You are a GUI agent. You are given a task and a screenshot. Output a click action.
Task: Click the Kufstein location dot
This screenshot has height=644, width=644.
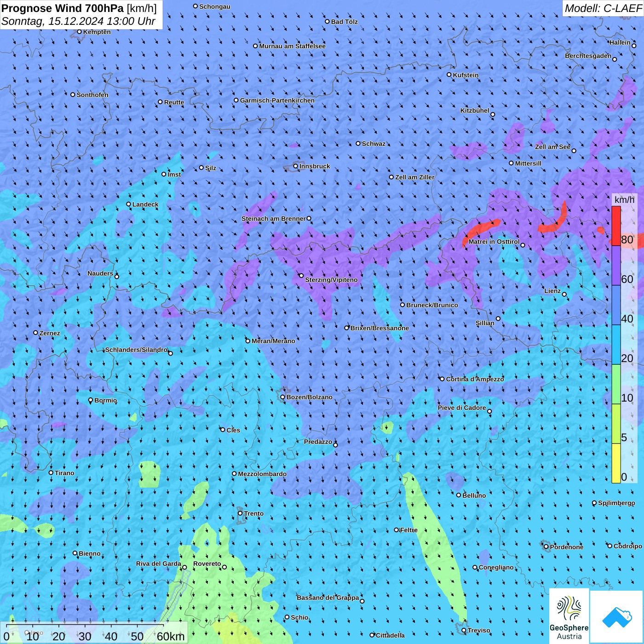tap(449, 75)
